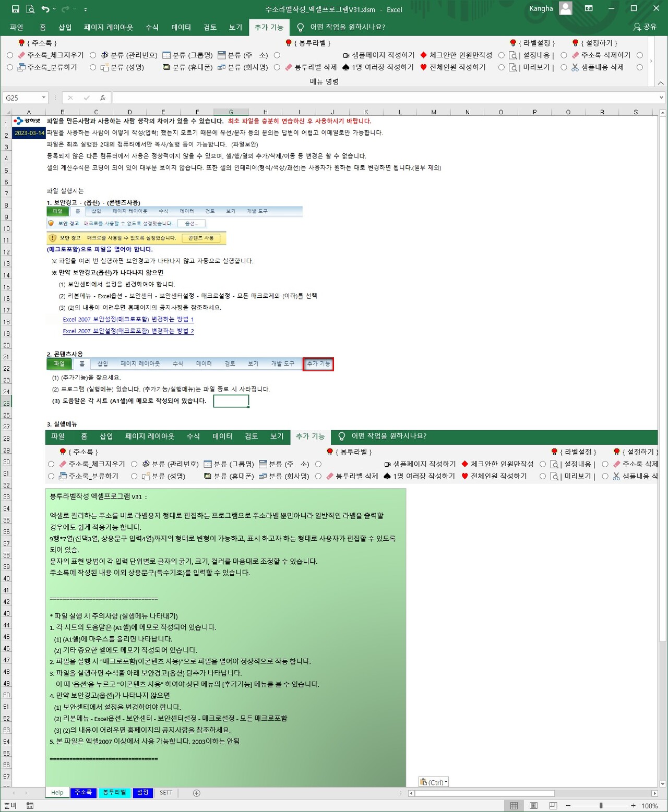
Task: Click the 공유 share button
Action: 645,27
